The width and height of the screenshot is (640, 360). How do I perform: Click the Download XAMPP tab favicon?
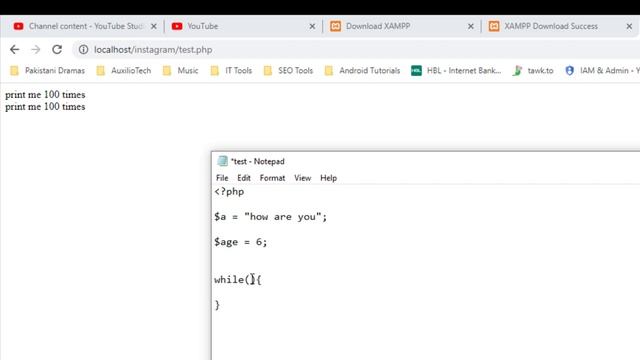coord(336,26)
